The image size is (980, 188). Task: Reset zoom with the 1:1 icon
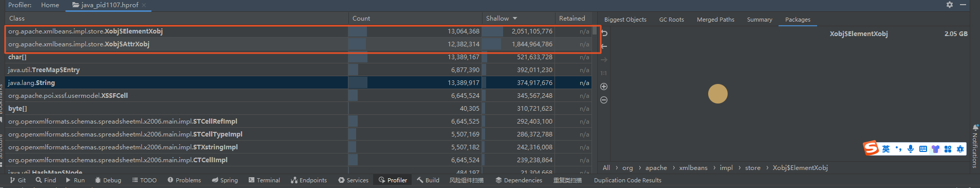click(604, 73)
